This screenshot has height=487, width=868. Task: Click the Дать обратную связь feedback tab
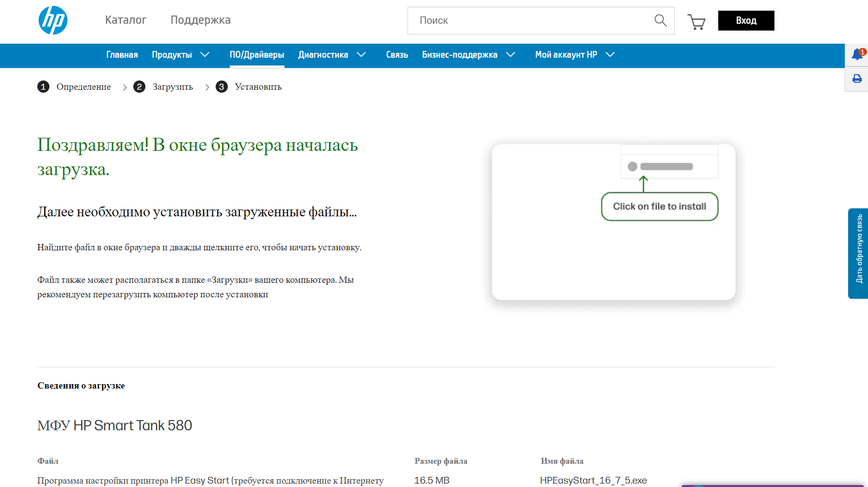pos(858,253)
